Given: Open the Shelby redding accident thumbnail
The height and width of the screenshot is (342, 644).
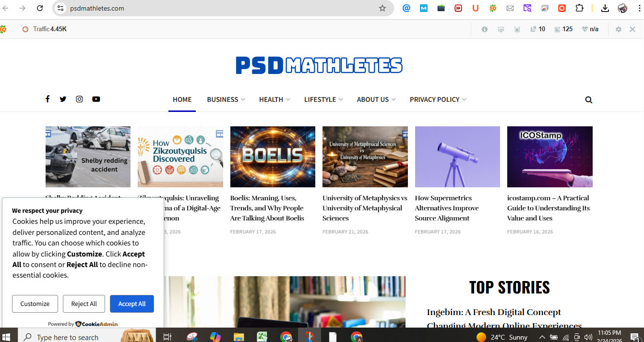Looking at the screenshot, I should (88, 157).
